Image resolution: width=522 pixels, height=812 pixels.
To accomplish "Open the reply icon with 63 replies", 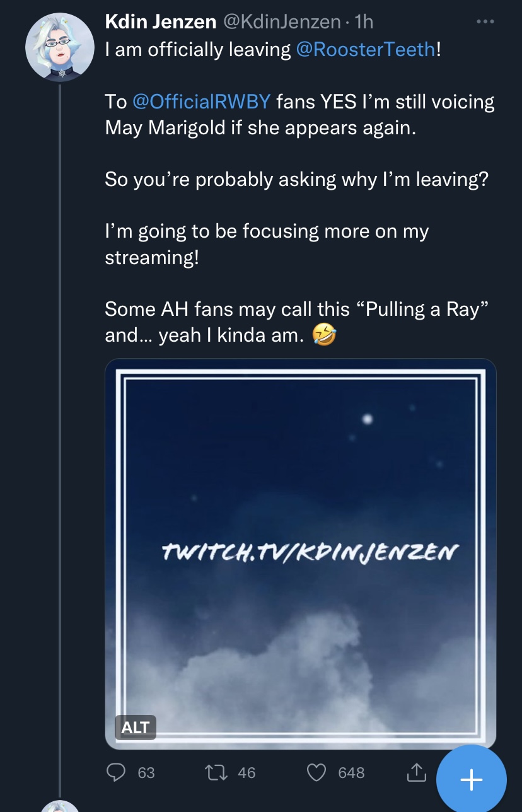I will coord(115,772).
